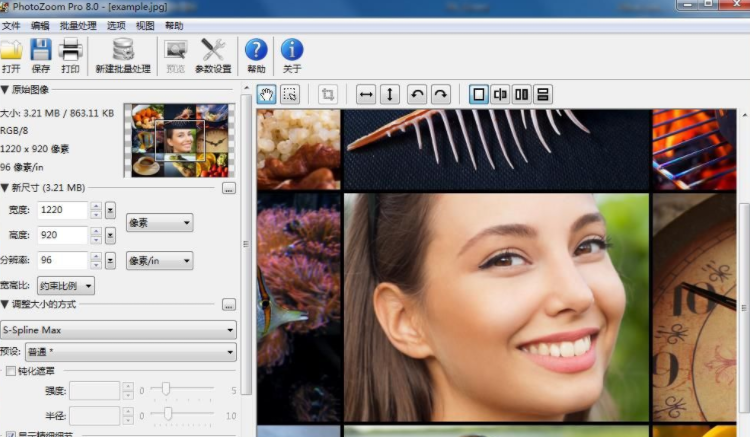
Task: Click the 半径 radius slider handle
Action: click(x=168, y=413)
